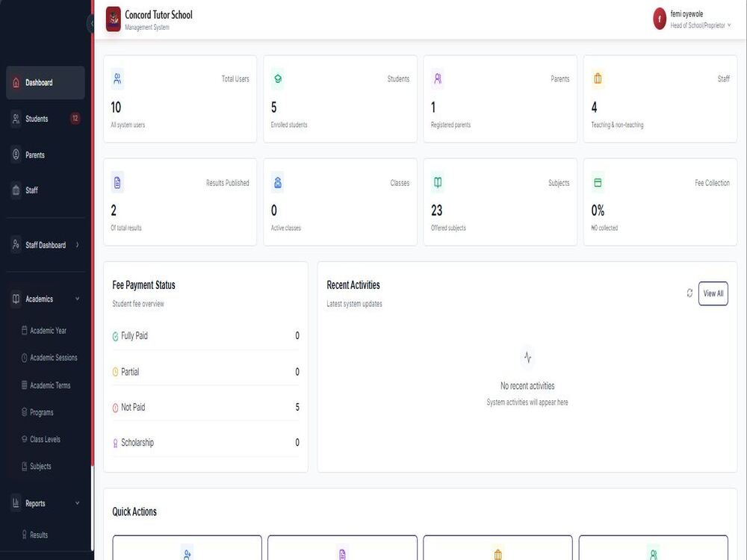Click the Subjects card book icon

(438, 182)
